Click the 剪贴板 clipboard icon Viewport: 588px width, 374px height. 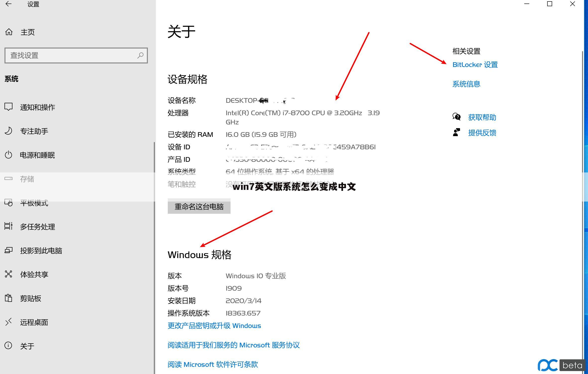click(8, 298)
